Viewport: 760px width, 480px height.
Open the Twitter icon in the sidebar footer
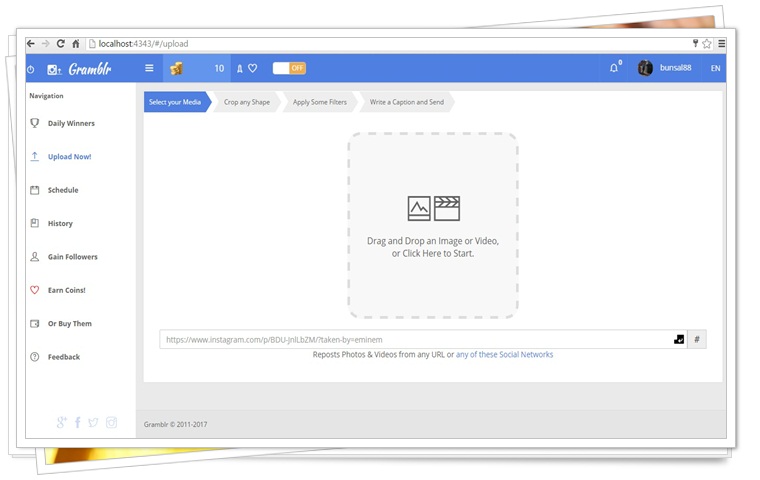(93, 422)
